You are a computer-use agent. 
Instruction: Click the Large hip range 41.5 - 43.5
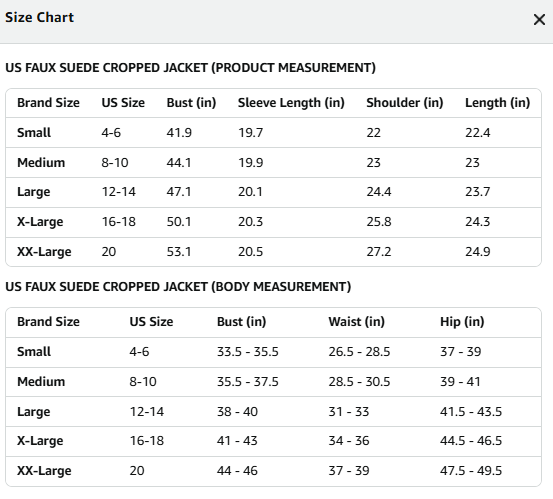(471, 412)
